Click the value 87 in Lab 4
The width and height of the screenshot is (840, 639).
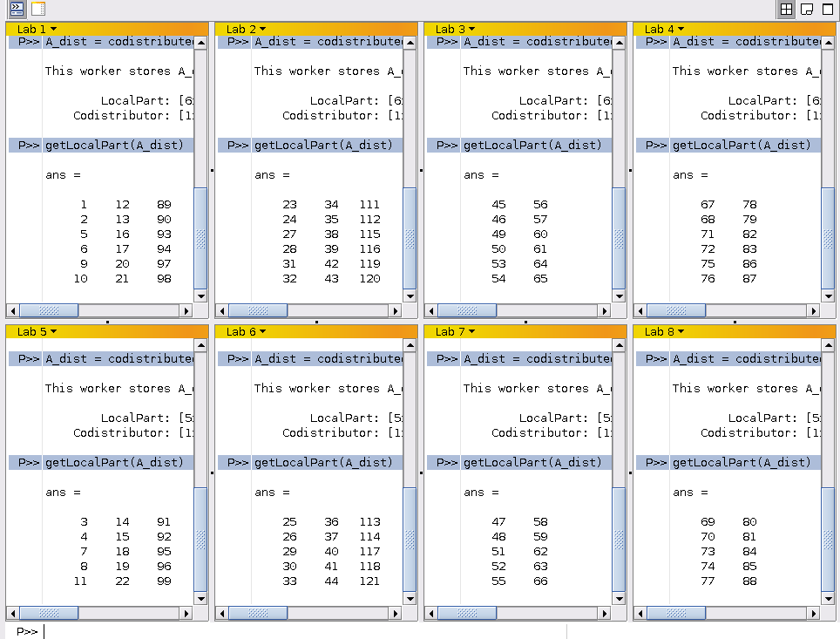tap(749, 279)
